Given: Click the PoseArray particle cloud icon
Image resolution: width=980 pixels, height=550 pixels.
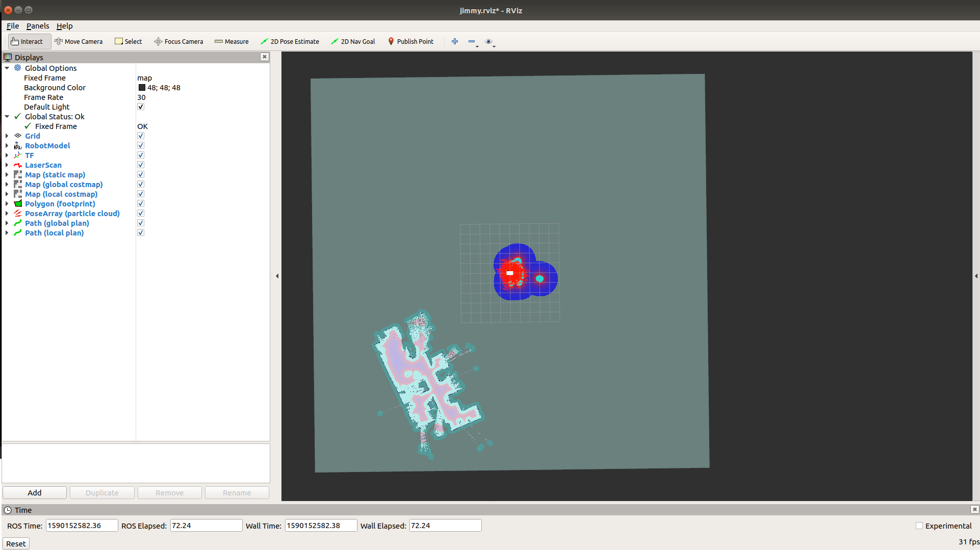Looking at the screenshot, I should coord(18,213).
